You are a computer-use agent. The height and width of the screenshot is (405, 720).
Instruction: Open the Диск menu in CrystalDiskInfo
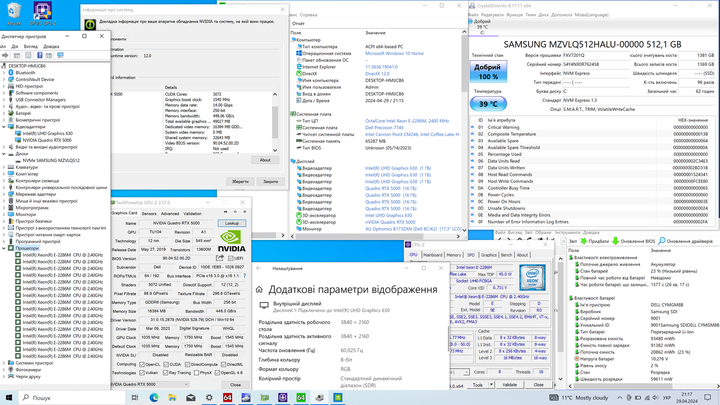pos(543,15)
